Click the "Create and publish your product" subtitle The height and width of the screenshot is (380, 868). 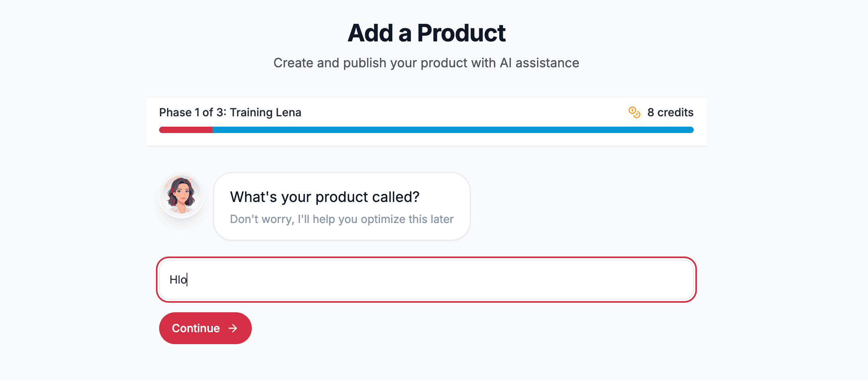426,63
